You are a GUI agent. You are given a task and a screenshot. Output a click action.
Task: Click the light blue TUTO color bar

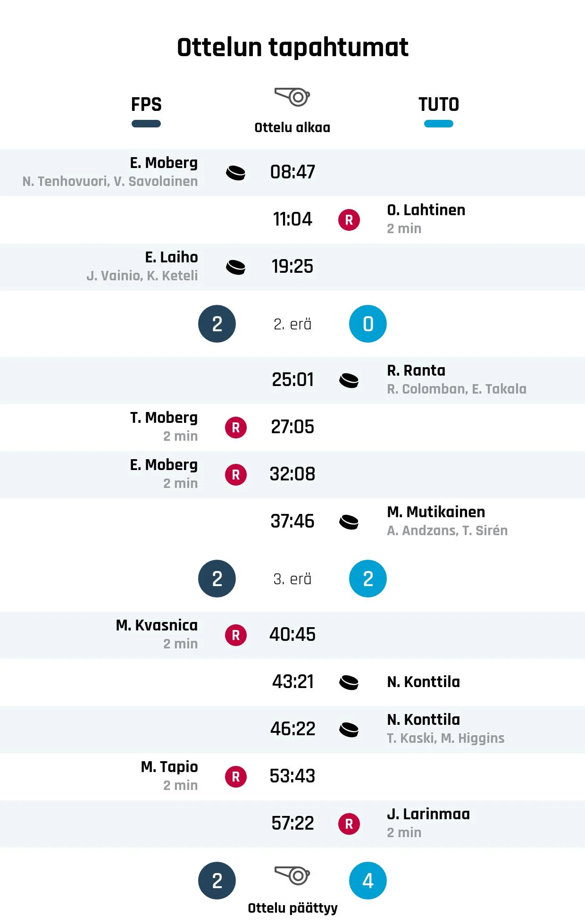(439, 124)
